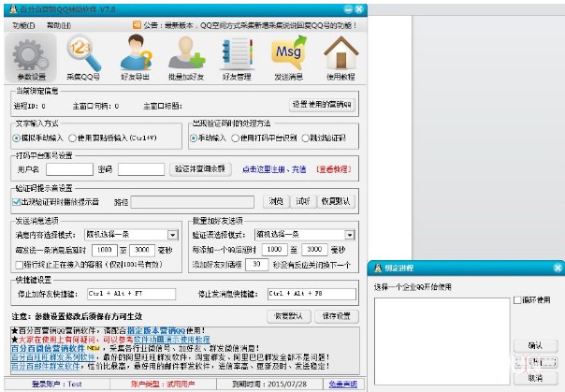Edit add-QQ delay maximum 3000 field
The width and height of the screenshot is (565, 392).
(x=314, y=250)
